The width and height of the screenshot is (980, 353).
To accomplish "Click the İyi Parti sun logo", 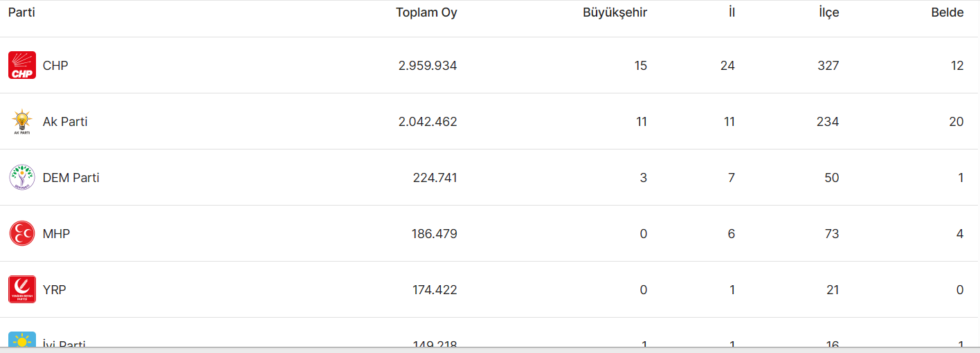I will (x=22, y=339).
